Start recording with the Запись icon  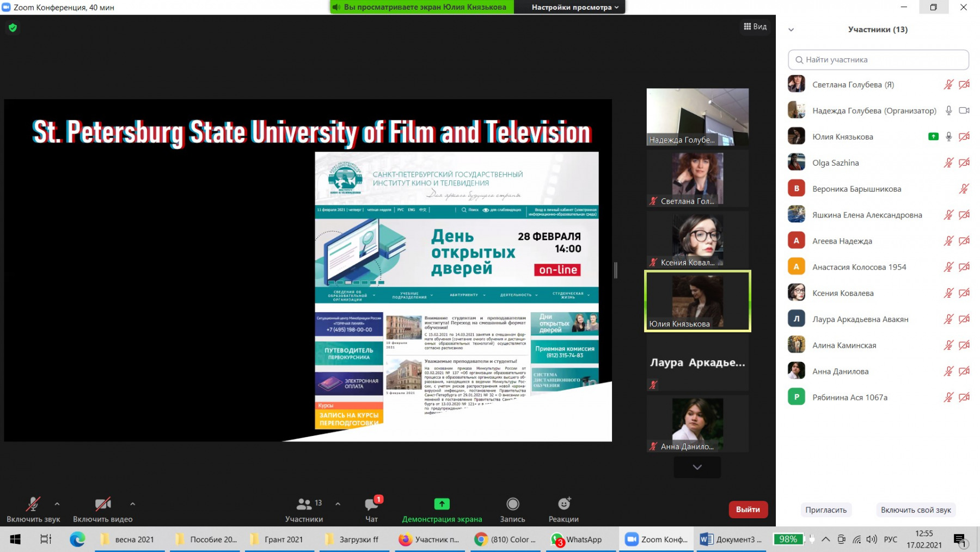pyautogui.click(x=512, y=504)
